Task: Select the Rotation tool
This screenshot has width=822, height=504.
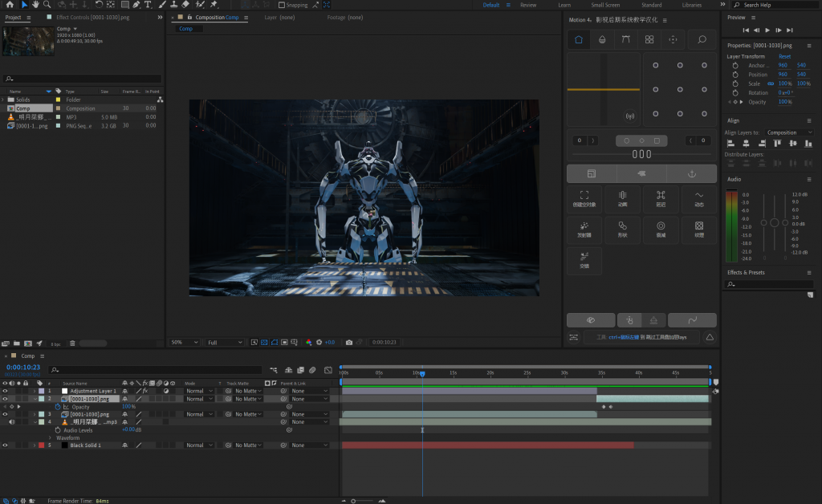Action: pyautogui.click(x=99, y=5)
